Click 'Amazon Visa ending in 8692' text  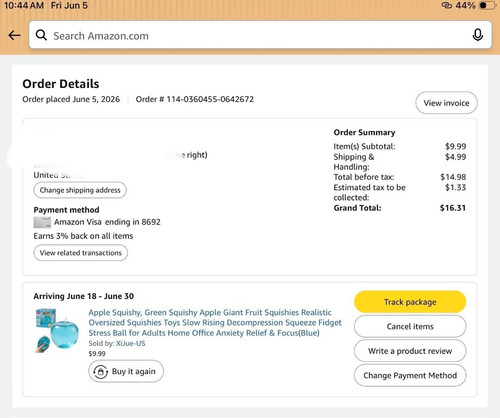[x=107, y=222]
